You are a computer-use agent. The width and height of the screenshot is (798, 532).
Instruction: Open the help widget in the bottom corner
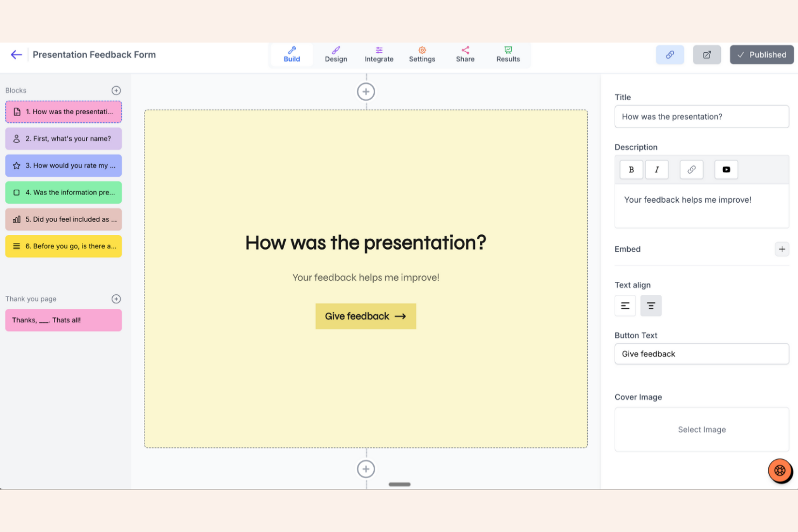click(x=780, y=470)
